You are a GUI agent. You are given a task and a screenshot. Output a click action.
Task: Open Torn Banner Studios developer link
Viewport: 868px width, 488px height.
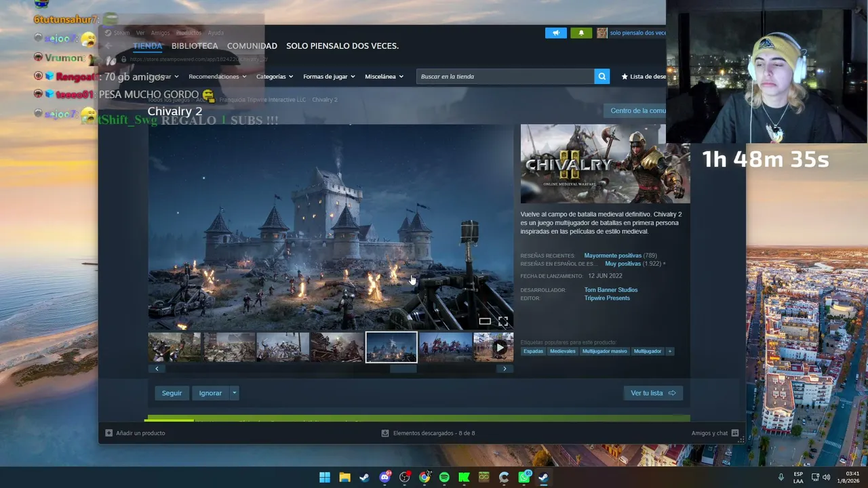click(611, 290)
